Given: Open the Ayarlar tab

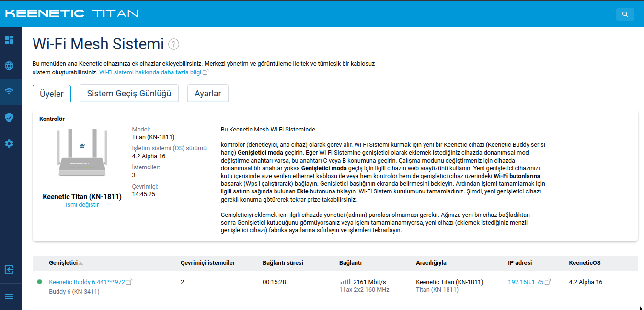Looking at the screenshot, I should point(208,94).
